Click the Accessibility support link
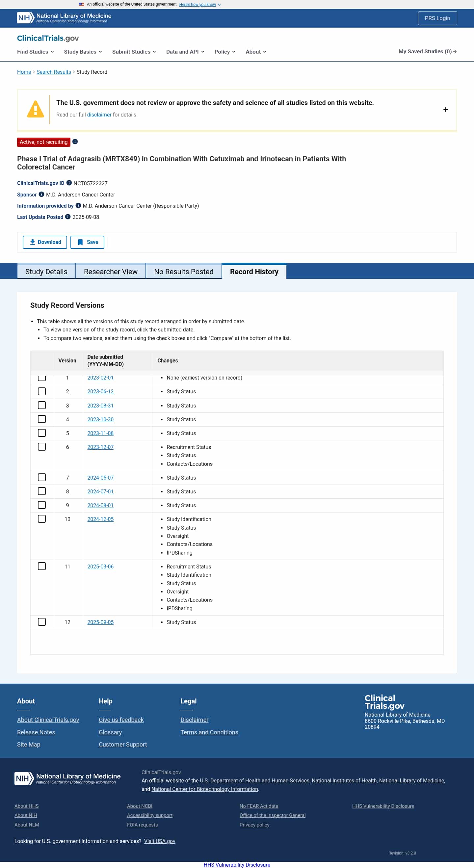Image resolution: width=474 pixels, height=868 pixels. pos(150,815)
